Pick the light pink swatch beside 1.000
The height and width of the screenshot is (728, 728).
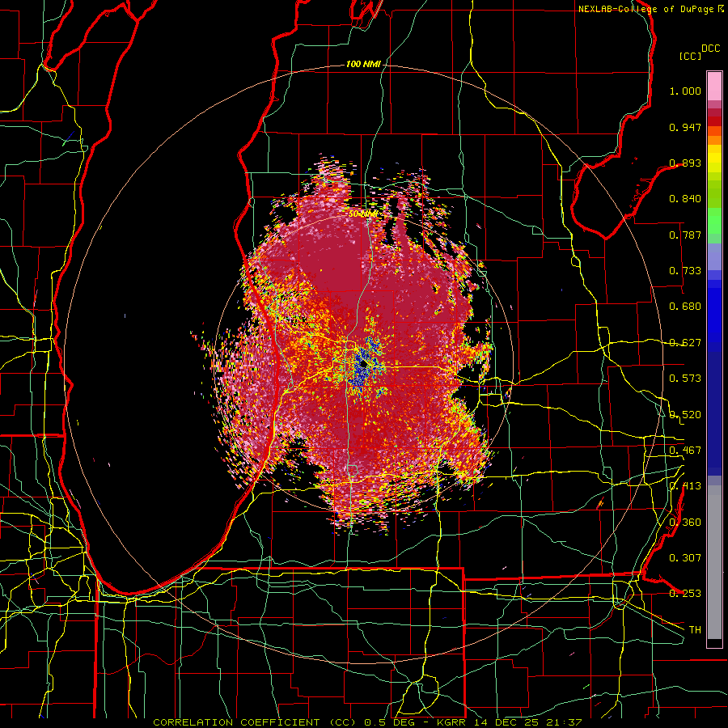click(x=714, y=86)
